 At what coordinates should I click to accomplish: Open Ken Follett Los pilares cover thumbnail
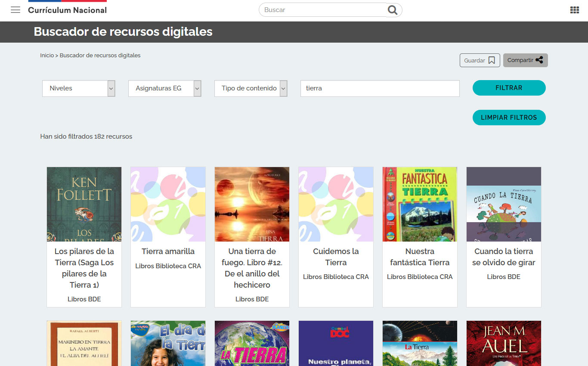pos(84,204)
